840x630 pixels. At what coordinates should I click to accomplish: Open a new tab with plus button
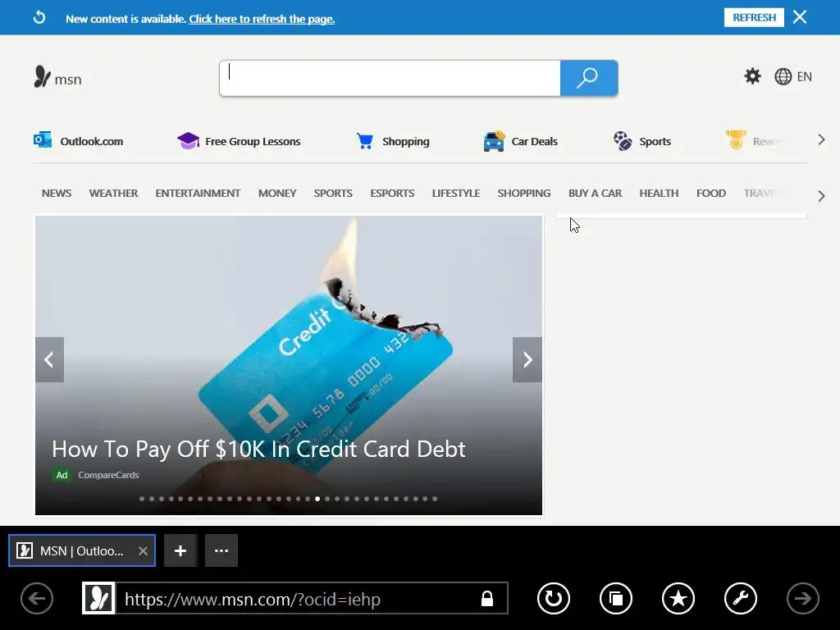click(x=180, y=550)
